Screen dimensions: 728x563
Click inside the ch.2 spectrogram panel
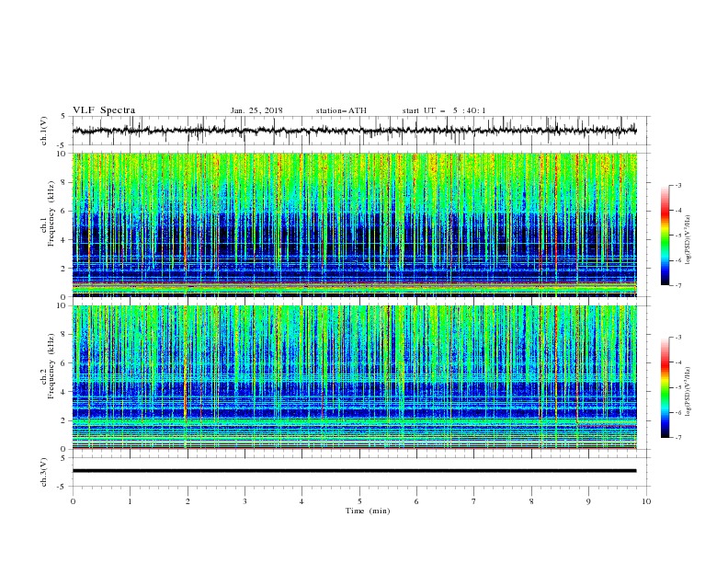[355, 377]
